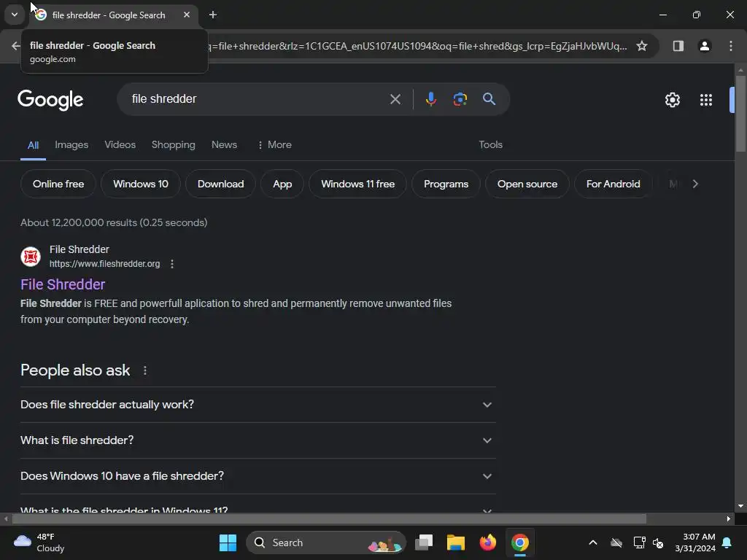Open search Tools
Screen dimensions: 747x560
pyautogui.click(x=490, y=145)
